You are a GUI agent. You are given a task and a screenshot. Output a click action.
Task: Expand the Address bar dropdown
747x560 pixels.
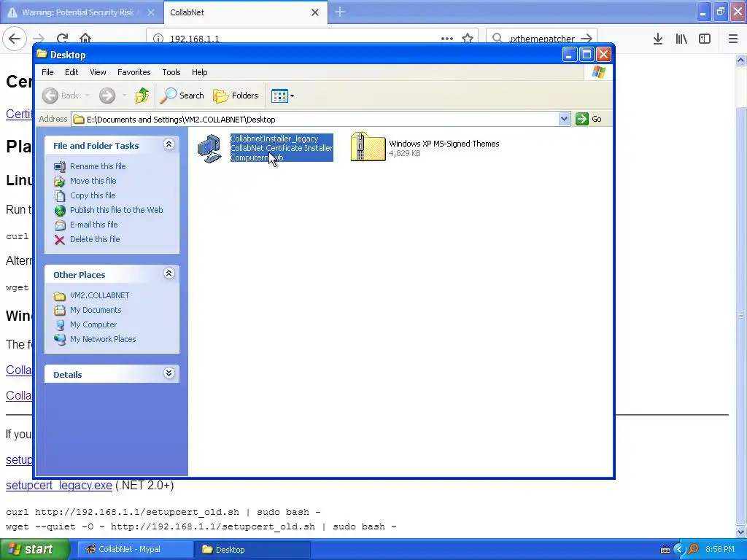(564, 119)
